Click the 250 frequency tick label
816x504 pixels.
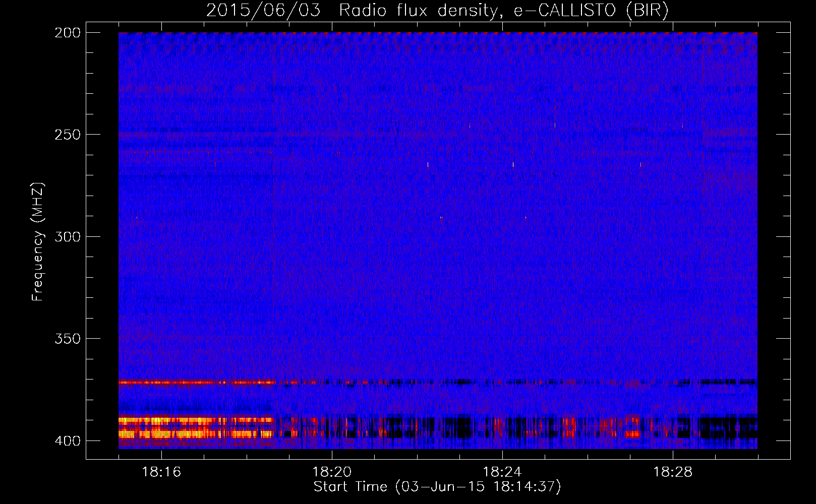pyautogui.click(x=67, y=135)
